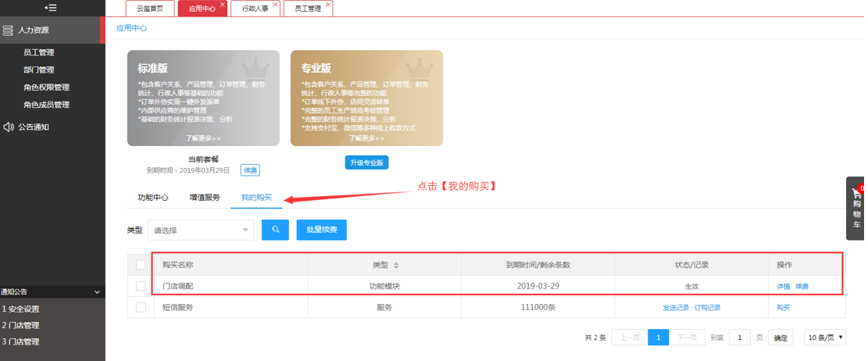Open the 类型 请选择 dropdown
The image size is (868, 361).
pos(201,230)
